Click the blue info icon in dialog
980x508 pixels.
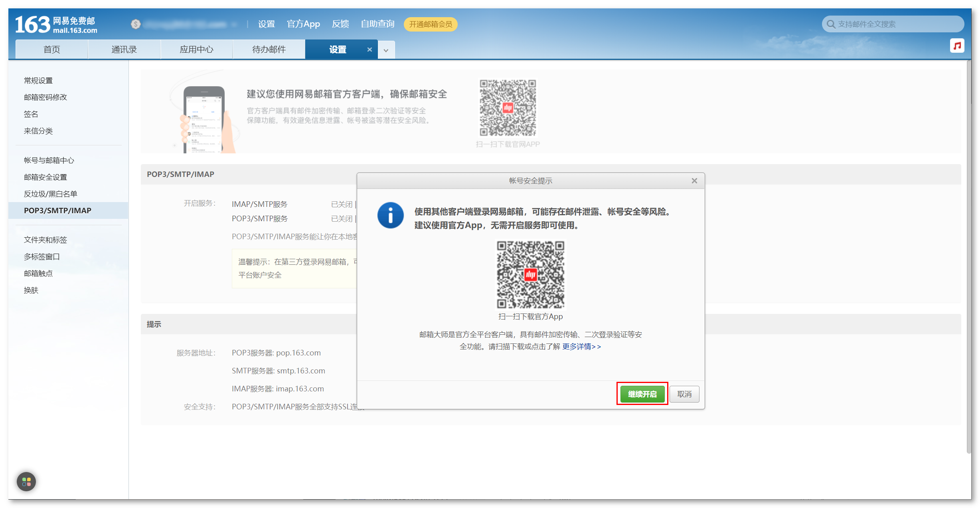click(x=390, y=215)
